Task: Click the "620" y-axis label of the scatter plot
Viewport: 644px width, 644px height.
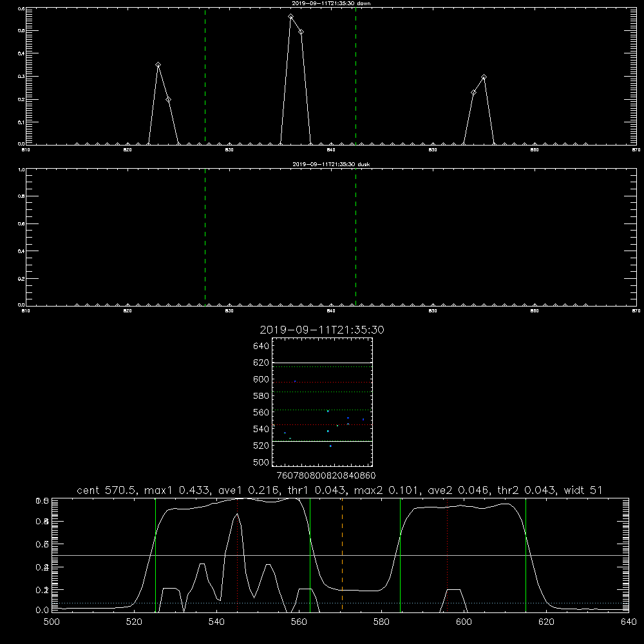Action: pyautogui.click(x=261, y=363)
